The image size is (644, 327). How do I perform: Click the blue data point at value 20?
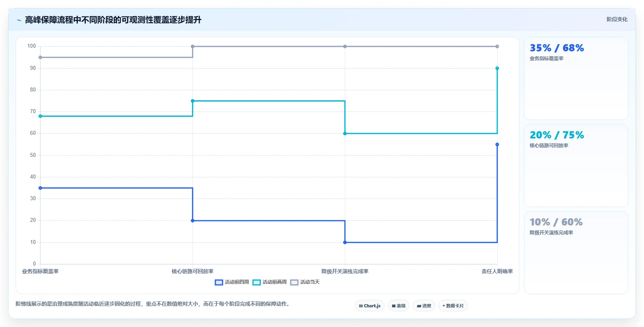coord(192,221)
